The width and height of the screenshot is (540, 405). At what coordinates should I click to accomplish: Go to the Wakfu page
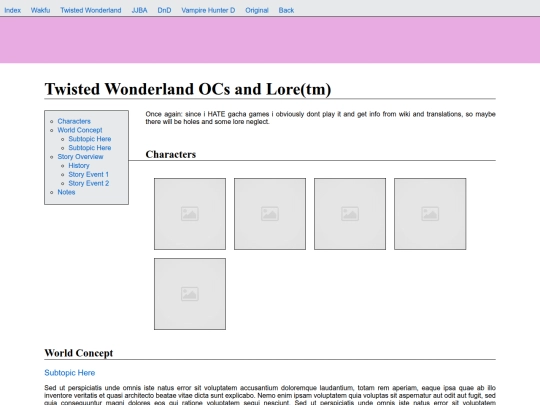point(40,10)
